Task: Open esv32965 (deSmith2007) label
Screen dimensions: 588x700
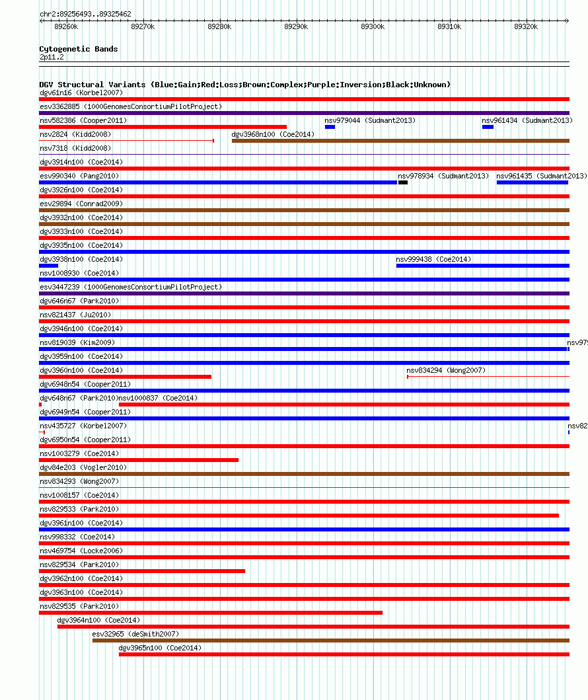Action: click(x=135, y=634)
